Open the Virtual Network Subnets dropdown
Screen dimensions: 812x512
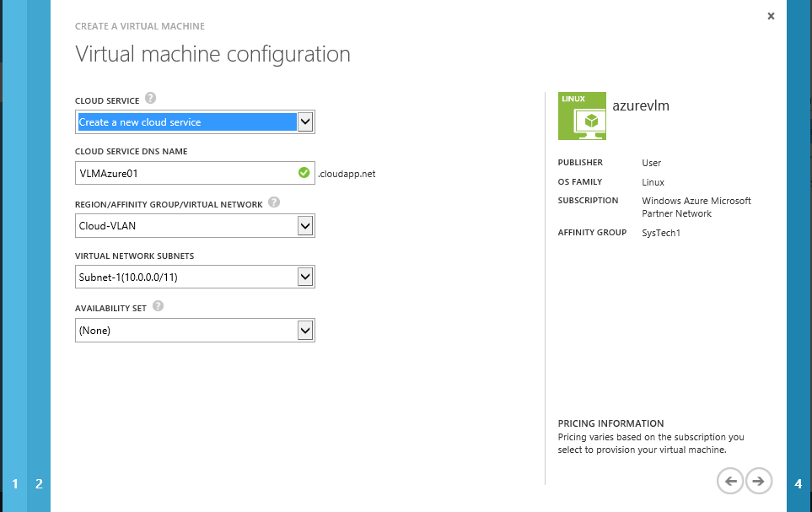click(x=196, y=277)
